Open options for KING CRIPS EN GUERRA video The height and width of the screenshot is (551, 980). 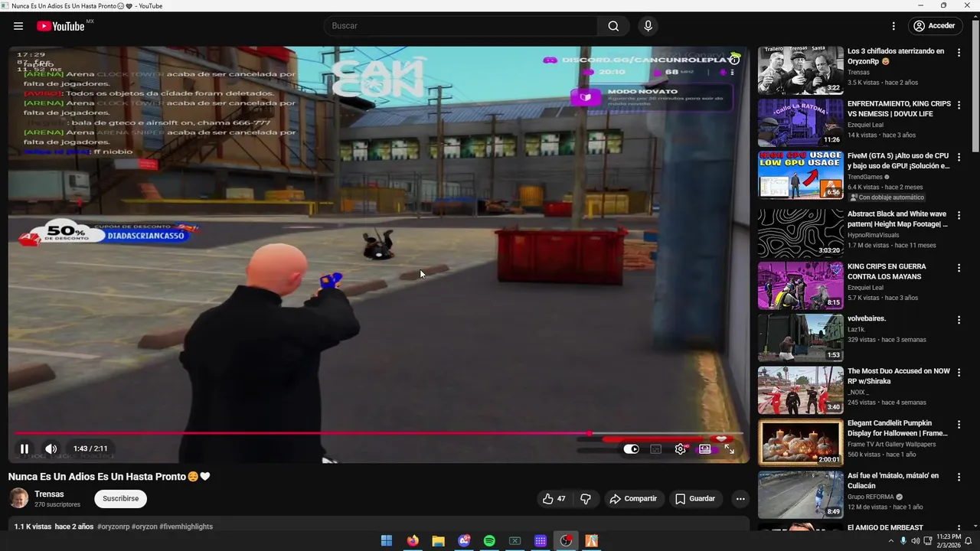coord(959,269)
